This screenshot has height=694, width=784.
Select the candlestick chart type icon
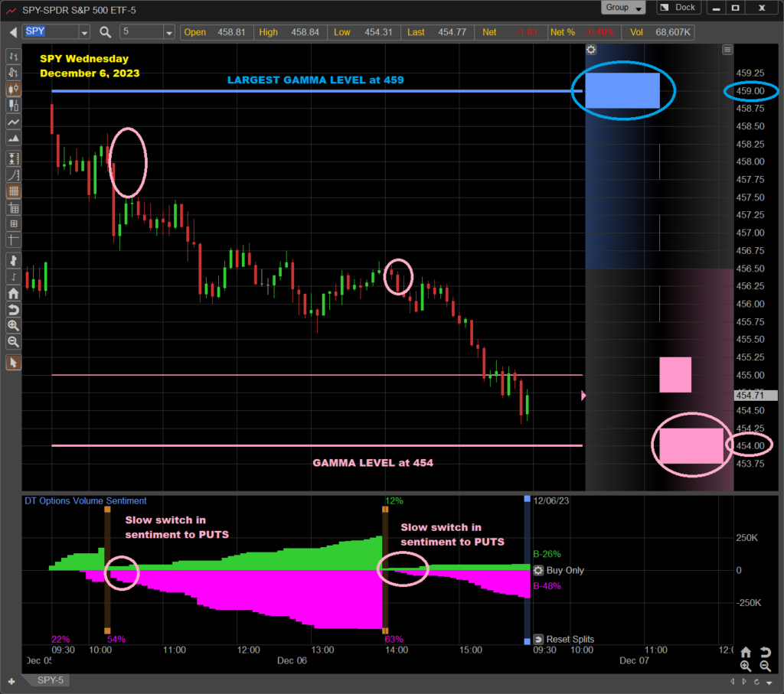click(x=13, y=89)
